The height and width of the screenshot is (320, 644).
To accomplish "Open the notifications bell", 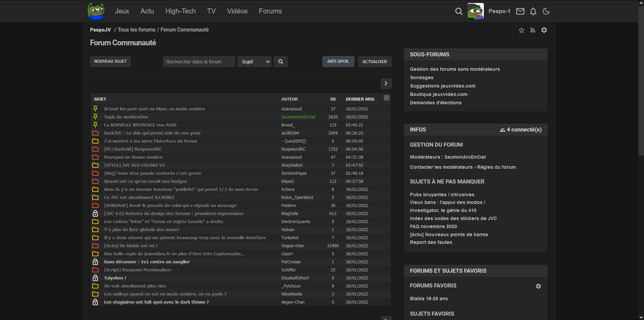I will [533, 11].
